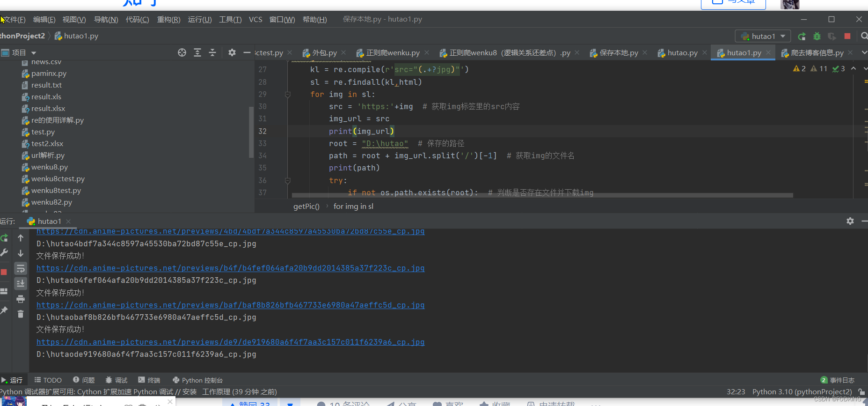The height and width of the screenshot is (406, 868).
Task: Clear all console output trash icon
Action: 21,314
